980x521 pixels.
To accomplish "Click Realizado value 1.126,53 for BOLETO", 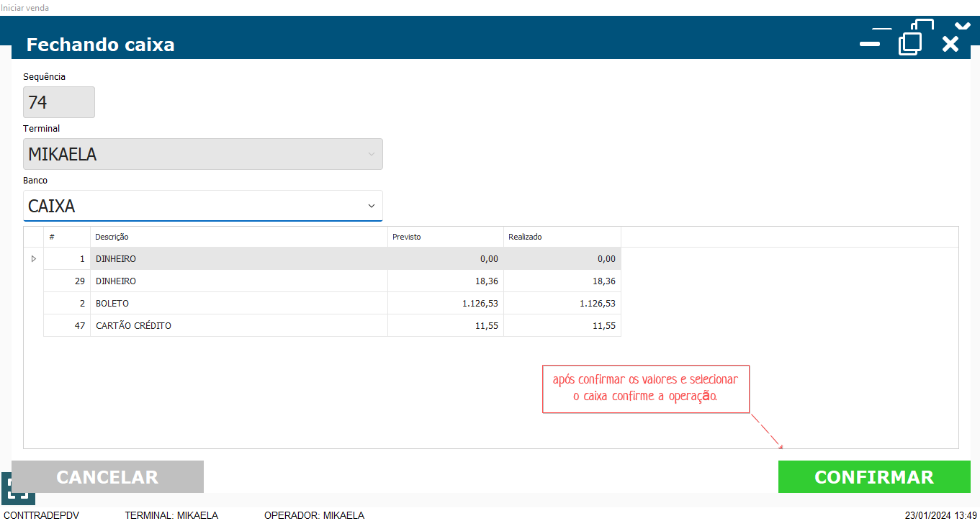I will [562, 303].
